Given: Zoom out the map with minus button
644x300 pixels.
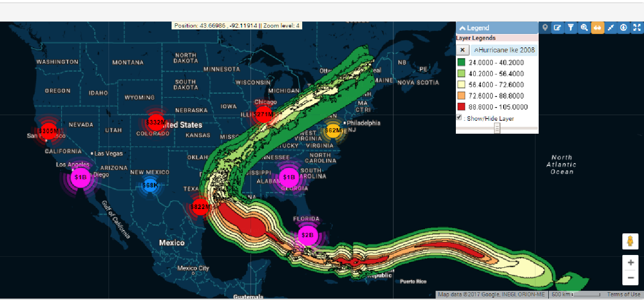Looking at the screenshot, I should click(x=630, y=277).
